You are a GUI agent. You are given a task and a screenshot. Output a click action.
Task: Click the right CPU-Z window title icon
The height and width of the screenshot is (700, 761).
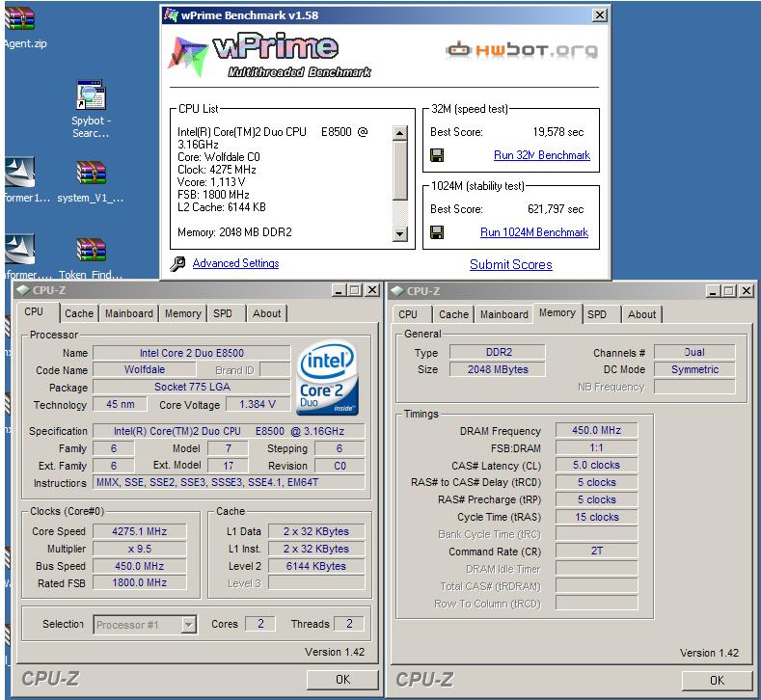[397, 291]
